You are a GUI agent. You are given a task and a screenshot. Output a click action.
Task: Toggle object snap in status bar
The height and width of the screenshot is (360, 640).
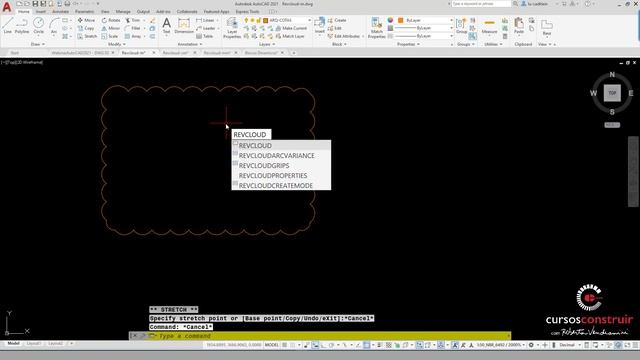click(367, 345)
